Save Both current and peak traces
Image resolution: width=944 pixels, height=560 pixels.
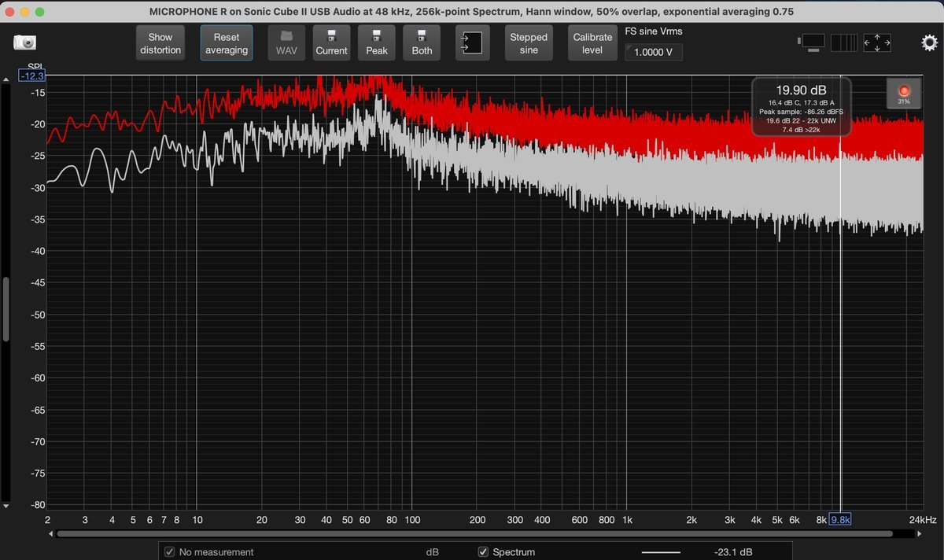(x=422, y=42)
